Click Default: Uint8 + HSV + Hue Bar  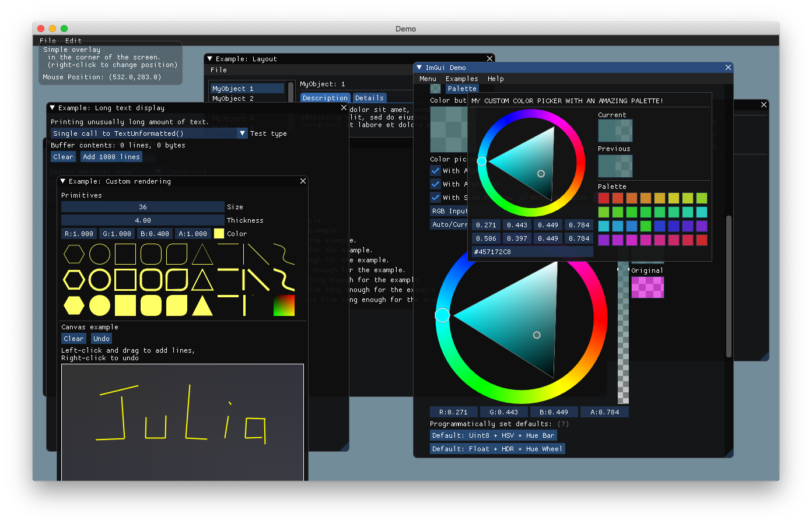pyautogui.click(x=494, y=435)
